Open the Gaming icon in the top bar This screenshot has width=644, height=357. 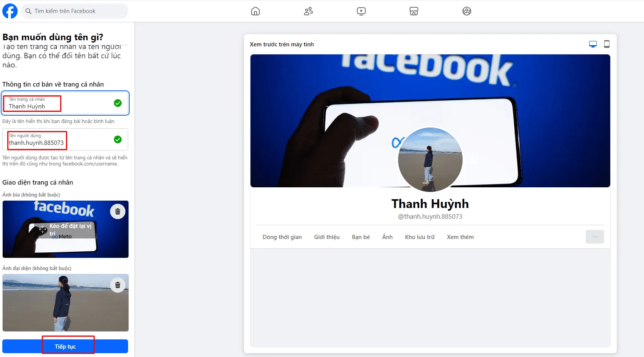click(467, 11)
